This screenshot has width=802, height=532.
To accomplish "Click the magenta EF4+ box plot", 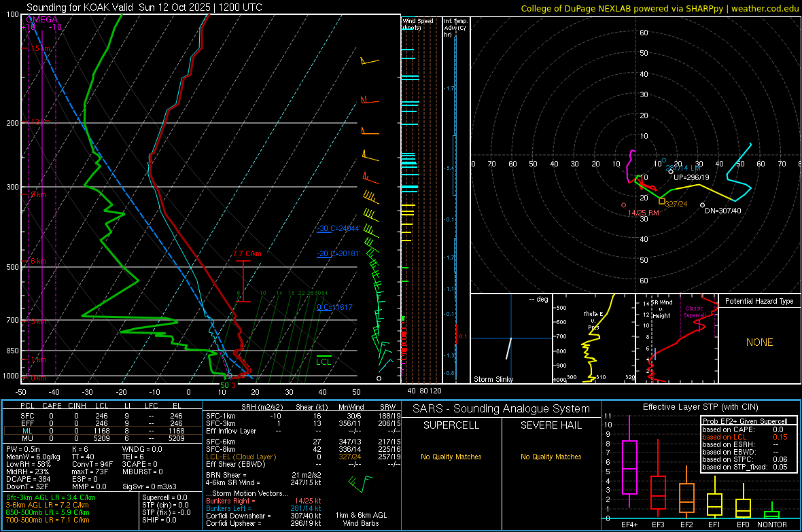I will click(629, 461).
